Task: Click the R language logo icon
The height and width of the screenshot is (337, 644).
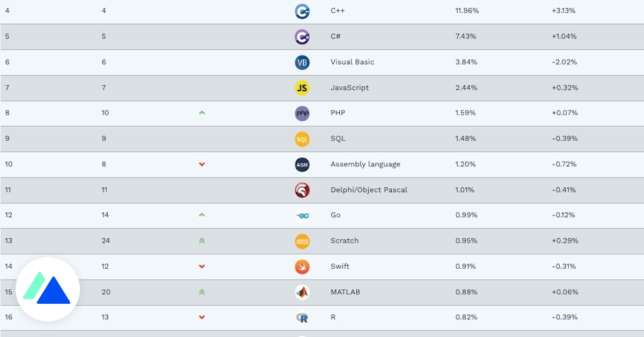Action: (x=302, y=318)
